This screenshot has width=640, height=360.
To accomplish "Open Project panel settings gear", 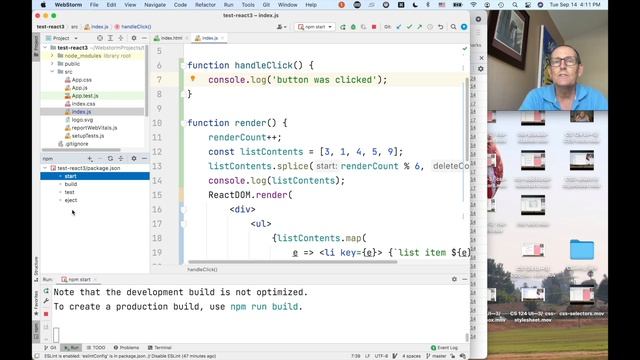I will coord(134,38).
